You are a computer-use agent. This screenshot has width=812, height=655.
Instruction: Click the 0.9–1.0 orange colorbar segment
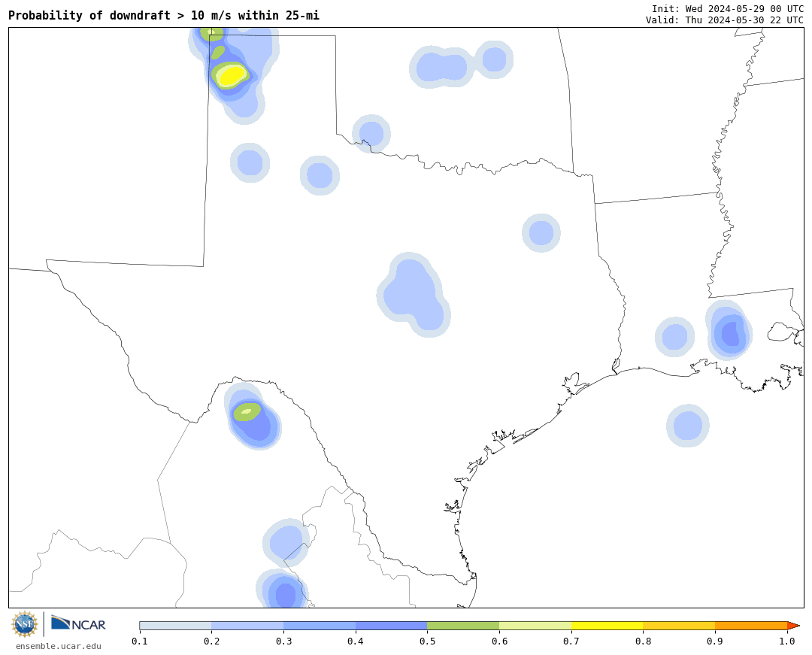point(751,626)
